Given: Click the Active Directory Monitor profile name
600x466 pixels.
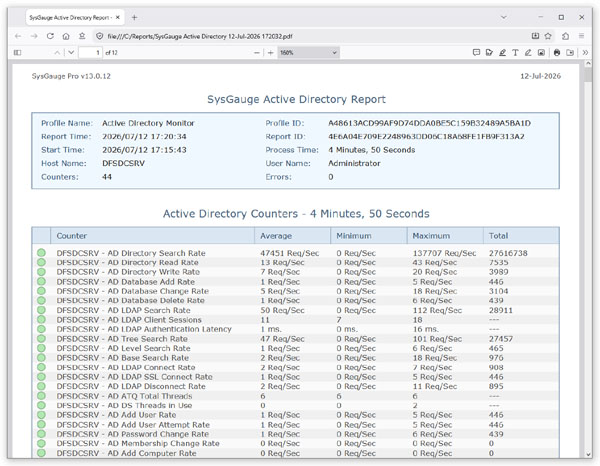Looking at the screenshot, I should [148, 123].
